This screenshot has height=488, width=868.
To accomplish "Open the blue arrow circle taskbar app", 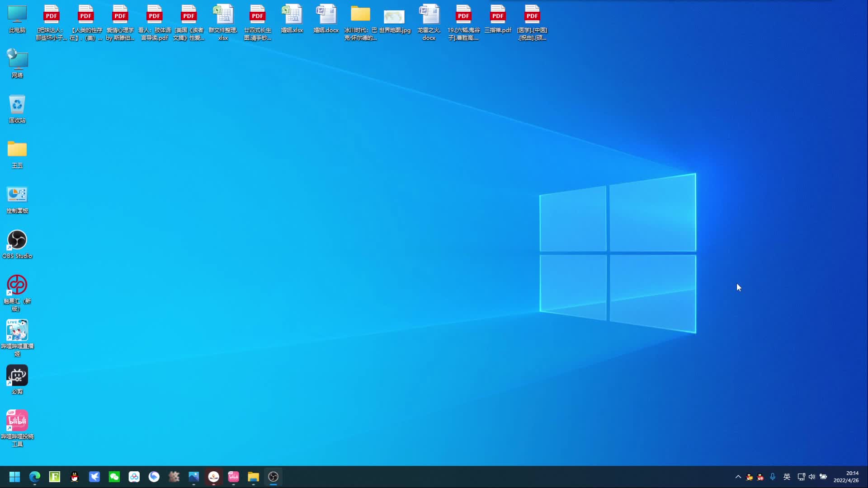I will [x=154, y=477].
